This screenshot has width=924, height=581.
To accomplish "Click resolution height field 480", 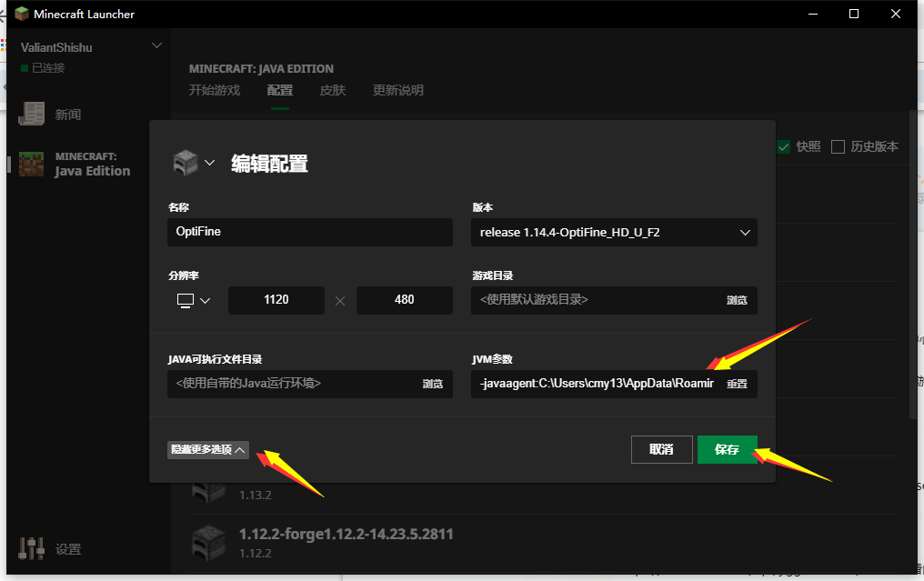I will 404,300.
